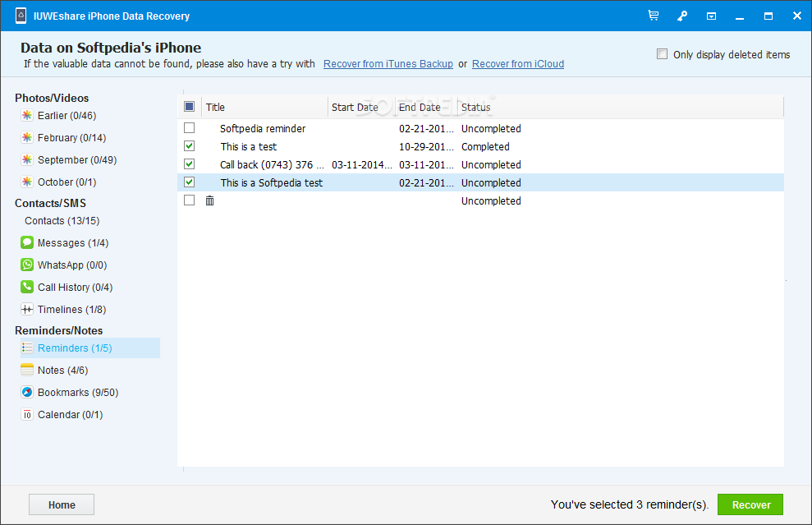
Task: Uncheck the 'Call back (0743)' row checkbox
Action: click(189, 164)
